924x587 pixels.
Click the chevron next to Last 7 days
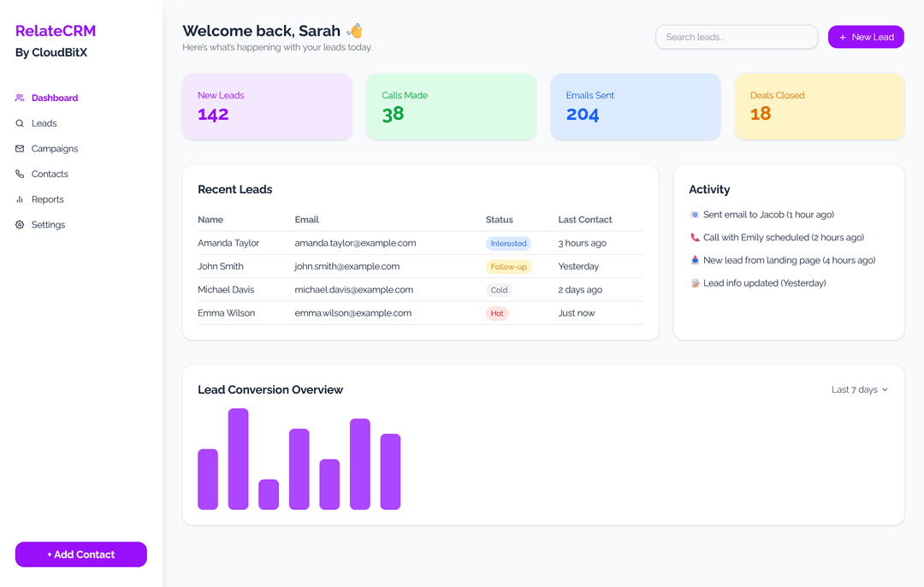point(885,390)
